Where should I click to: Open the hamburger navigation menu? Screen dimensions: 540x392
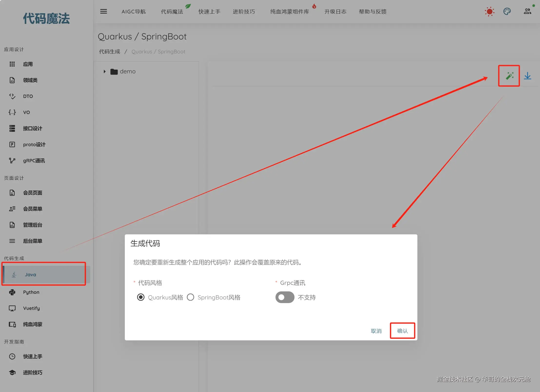pyautogui.click(x=104, y=11)
